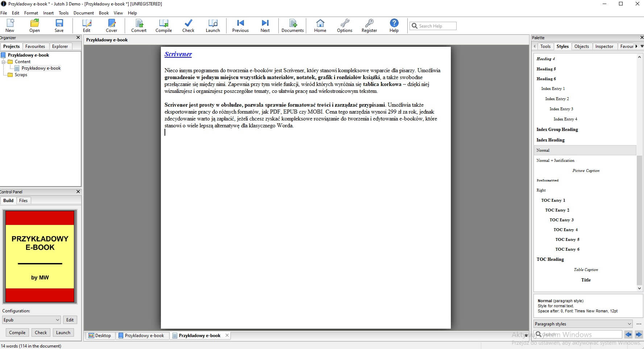This screenshot has height=349, width=644.
Task: Go to Next document icon
Action: 265,26
